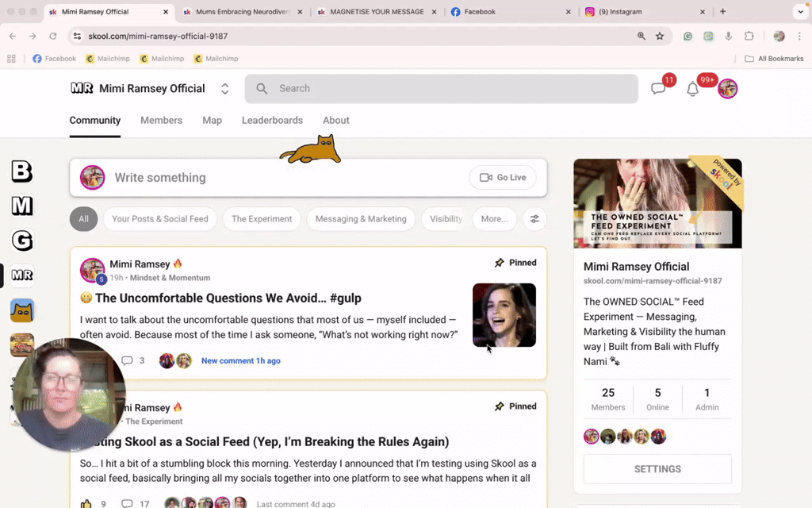Select the MR community icon in the sidebar
Screen dimensions: 812x508
click(21, 275)
